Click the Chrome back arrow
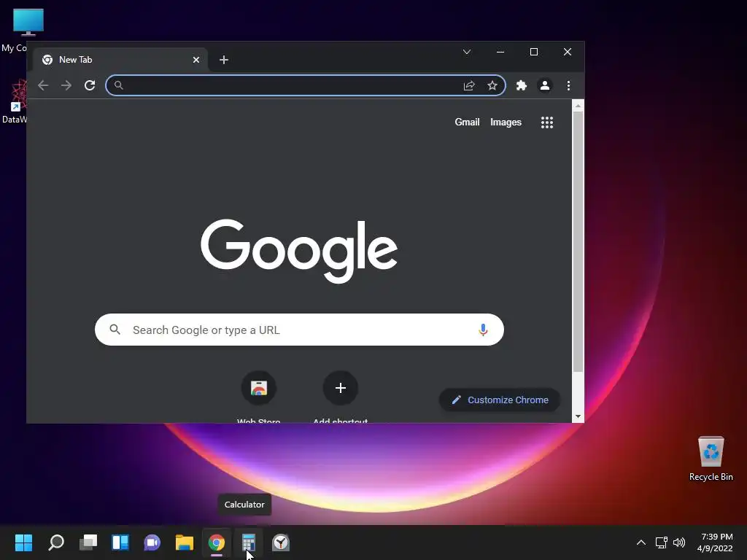This screenshot has width=747, height=560. click(43, 85)
